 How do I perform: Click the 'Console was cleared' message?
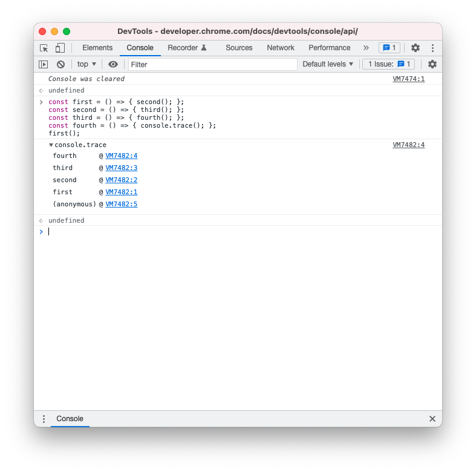86,79
